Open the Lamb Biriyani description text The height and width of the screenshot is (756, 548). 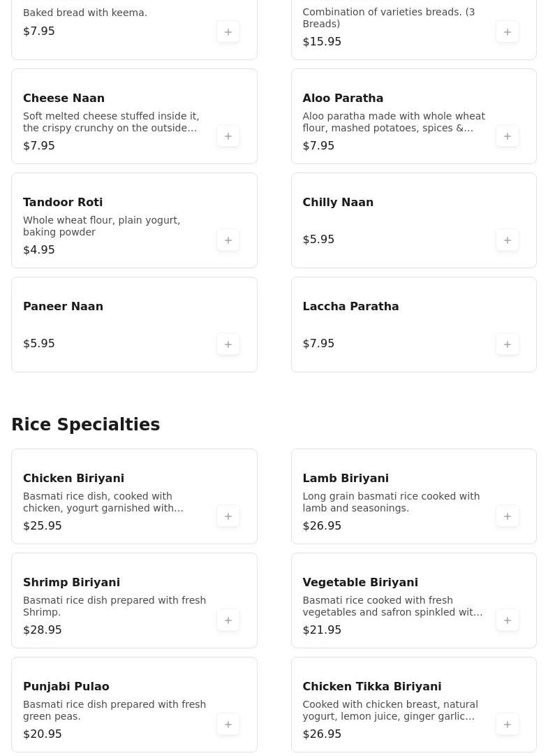pyautogui.click(x=391, y=502)
